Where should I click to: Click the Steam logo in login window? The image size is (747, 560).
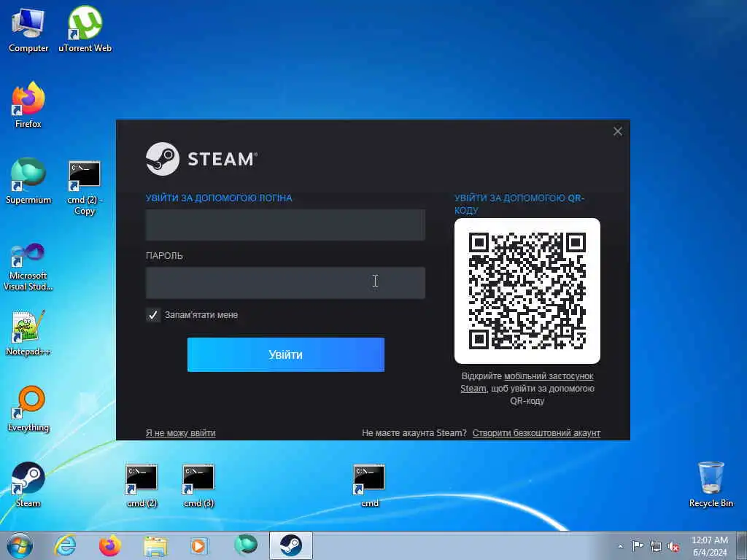click(201, 159)
